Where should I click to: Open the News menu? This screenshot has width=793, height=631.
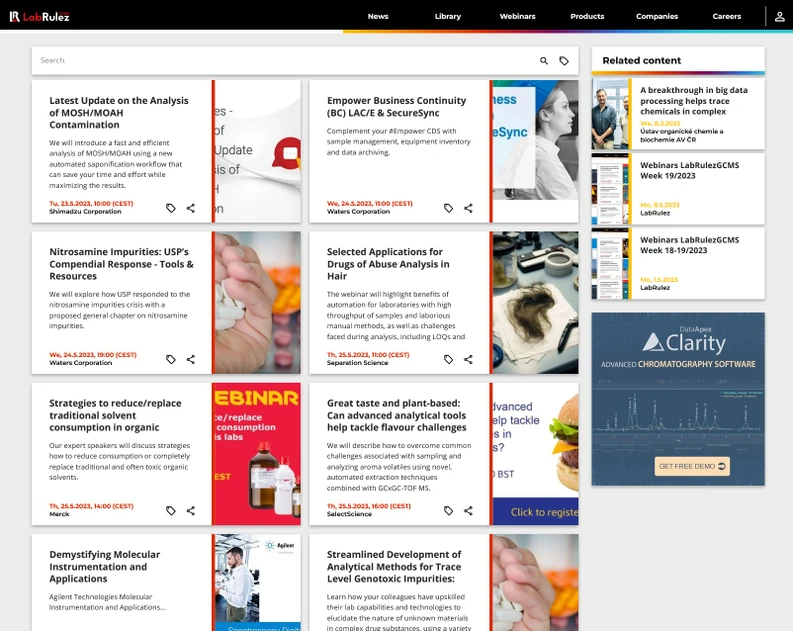378,16
